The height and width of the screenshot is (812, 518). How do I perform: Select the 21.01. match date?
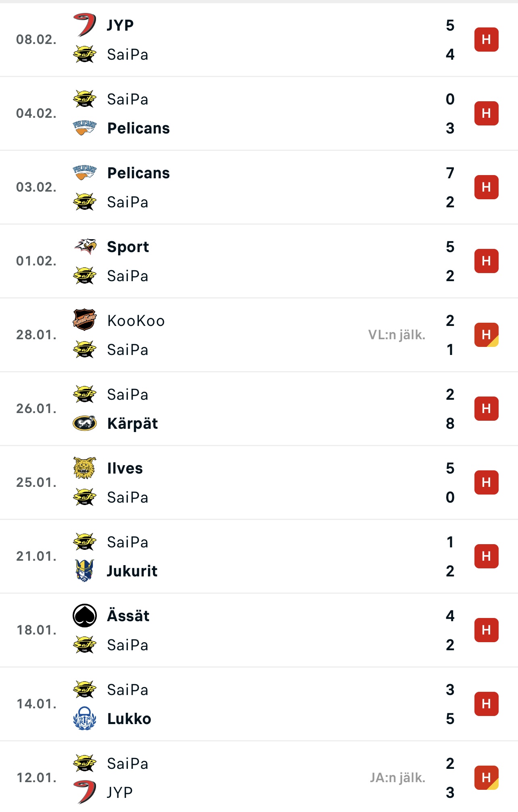point(36,556)
